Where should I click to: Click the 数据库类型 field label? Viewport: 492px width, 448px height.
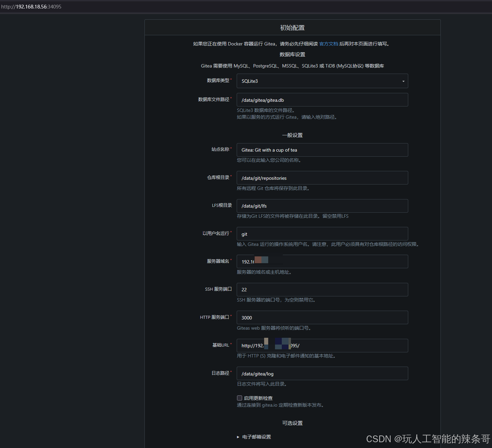(218, 80)
